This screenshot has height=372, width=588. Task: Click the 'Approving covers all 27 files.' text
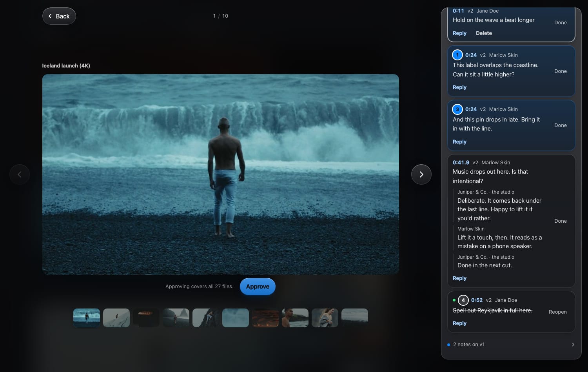[x=199, y=287]
